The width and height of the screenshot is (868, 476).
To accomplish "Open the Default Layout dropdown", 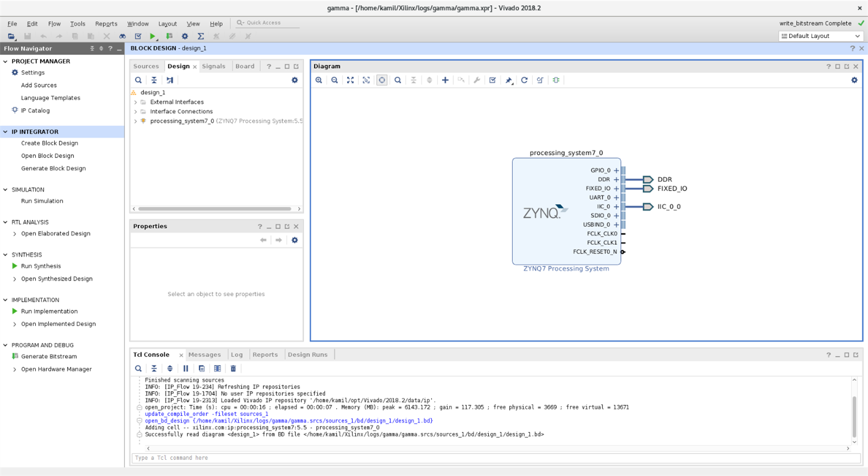I will (x=820, y=36).
